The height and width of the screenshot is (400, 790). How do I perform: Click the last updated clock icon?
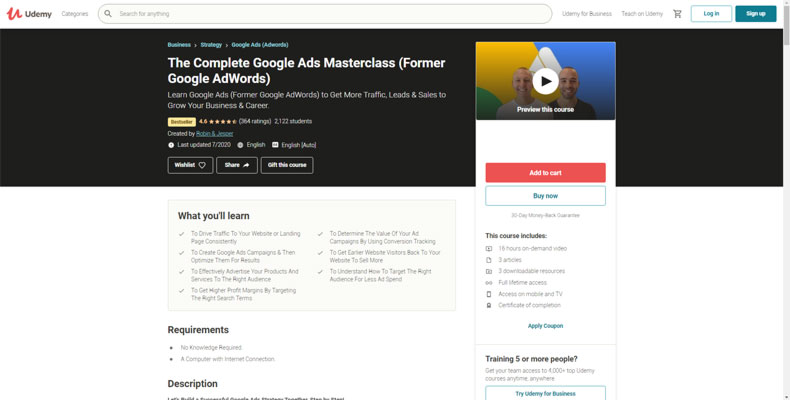click(171, 145)
